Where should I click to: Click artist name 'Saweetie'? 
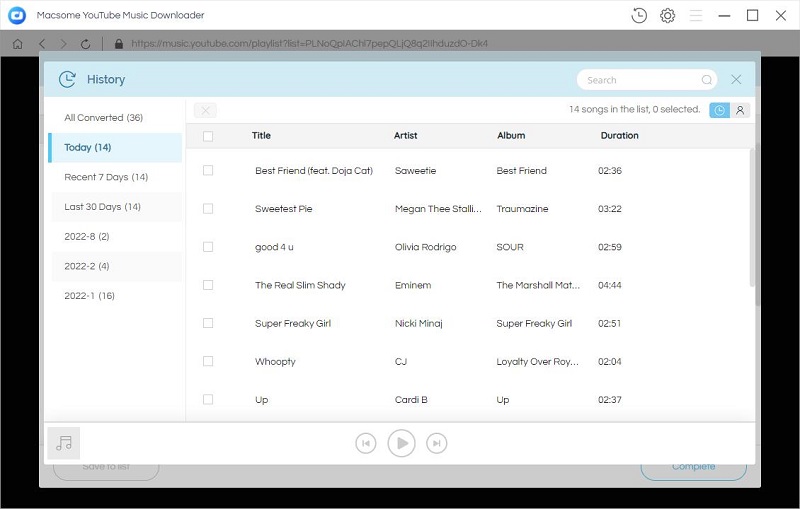pos(415,171)
